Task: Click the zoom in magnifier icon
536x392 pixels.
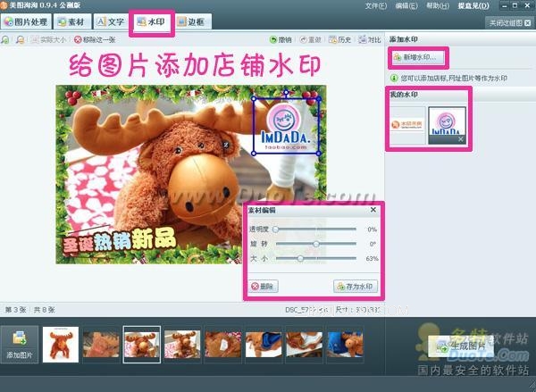Action: coord(5,39)
